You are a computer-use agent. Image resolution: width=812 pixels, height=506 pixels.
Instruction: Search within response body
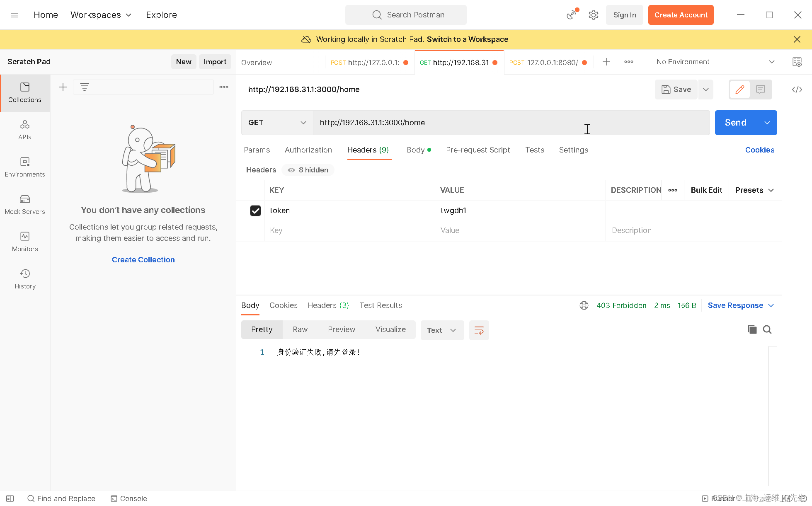(767, 329)
